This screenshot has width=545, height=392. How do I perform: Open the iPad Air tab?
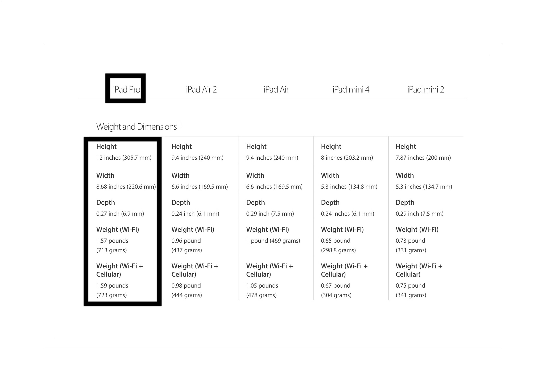coord(276,89)
